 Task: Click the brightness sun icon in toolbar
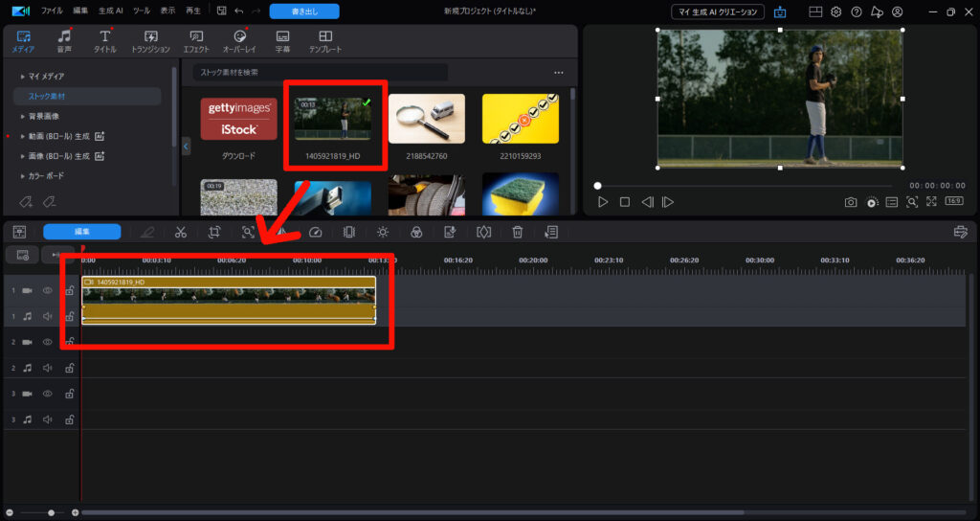tap(383, 232)
